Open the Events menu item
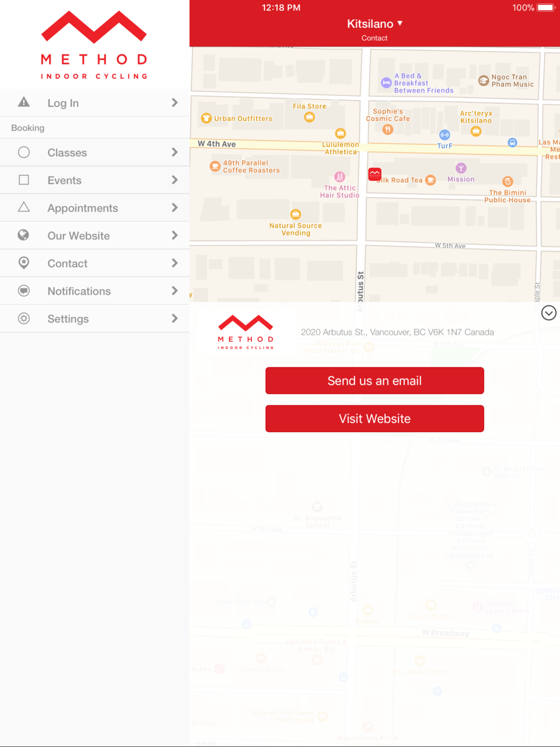560x747 pixels. [95, 180]
